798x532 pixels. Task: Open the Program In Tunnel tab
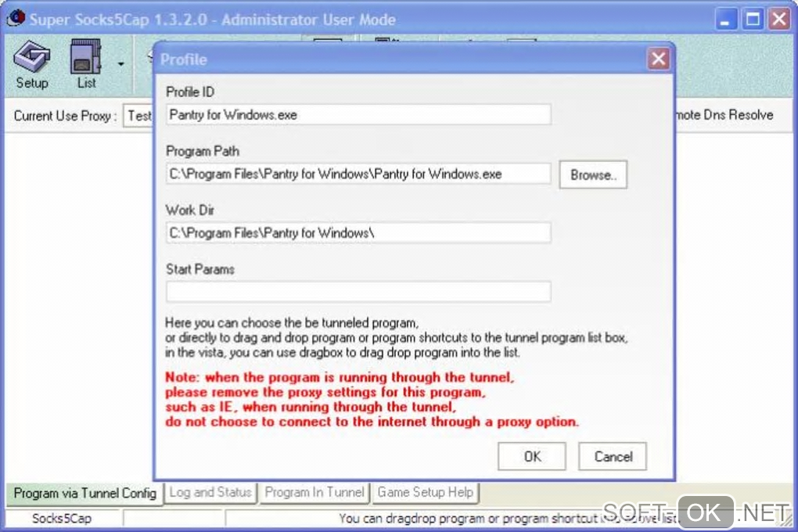[x=315, y=492]
